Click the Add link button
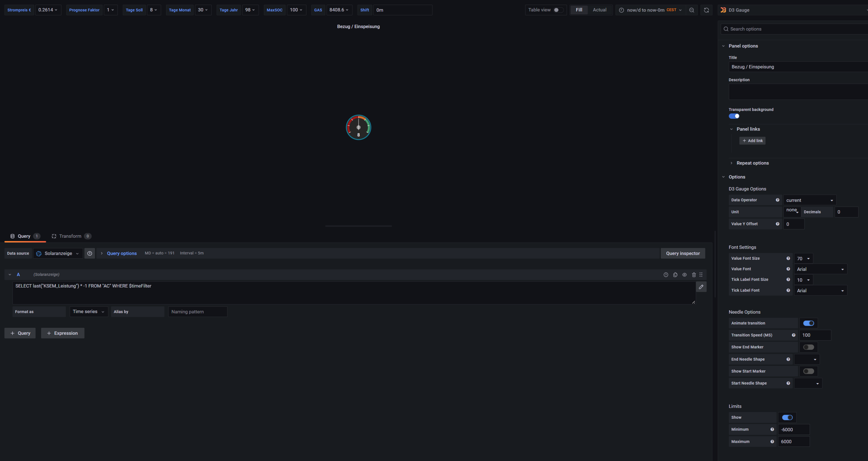The height and width of the screenshot is (461, 868). [x=752, y=141]
